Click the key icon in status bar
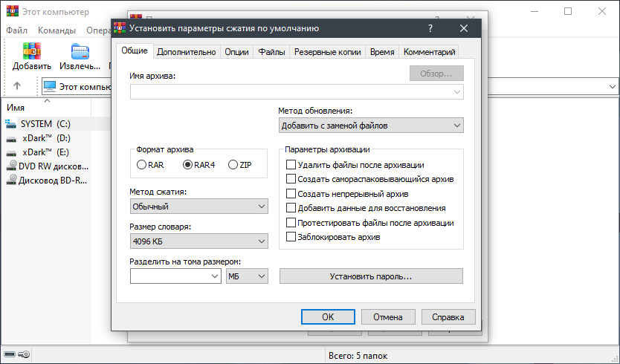Image resolution: width=620 pixels, height=364 pixels. click(x=24, y=354)
